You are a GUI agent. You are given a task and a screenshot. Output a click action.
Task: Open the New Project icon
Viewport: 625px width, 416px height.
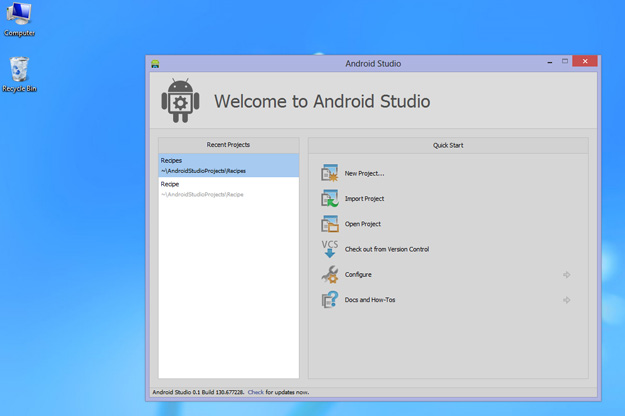[x=330, y=173]
